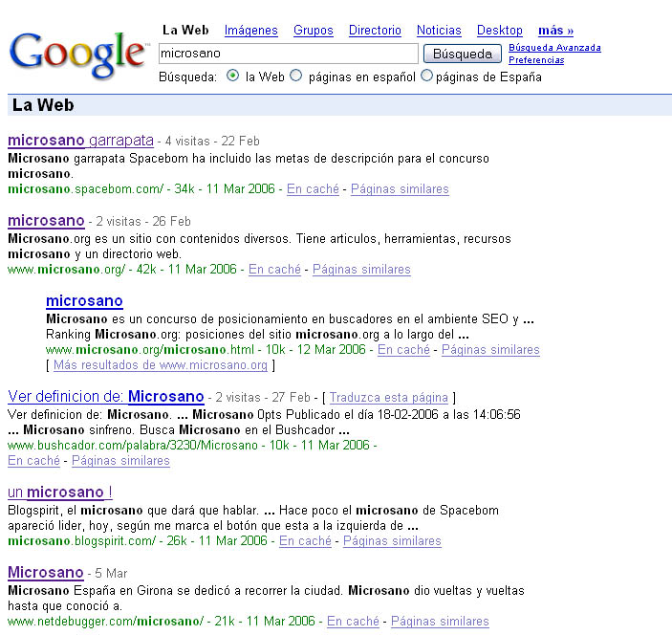Open the Noticias search tab
This screenshot has height=635, width=672.
pyautogui.click(x=439, y=31)
